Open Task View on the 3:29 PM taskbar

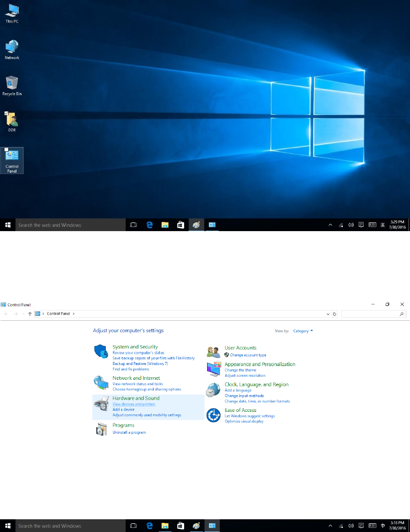click(134, 225)
